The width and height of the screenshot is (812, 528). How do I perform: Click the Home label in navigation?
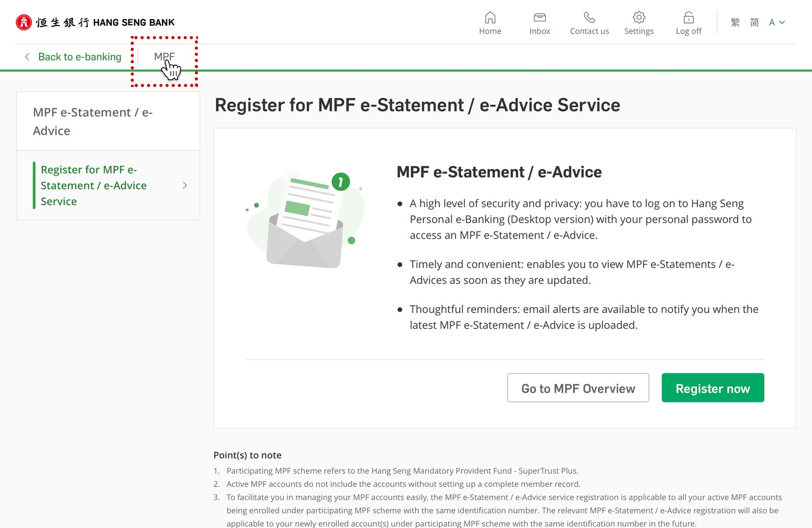(x=490, y=32)
